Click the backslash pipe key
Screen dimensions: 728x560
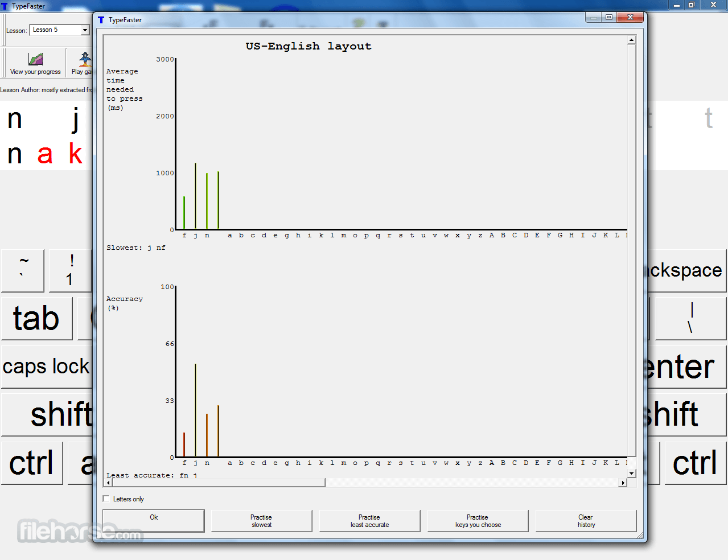[690, 319]
